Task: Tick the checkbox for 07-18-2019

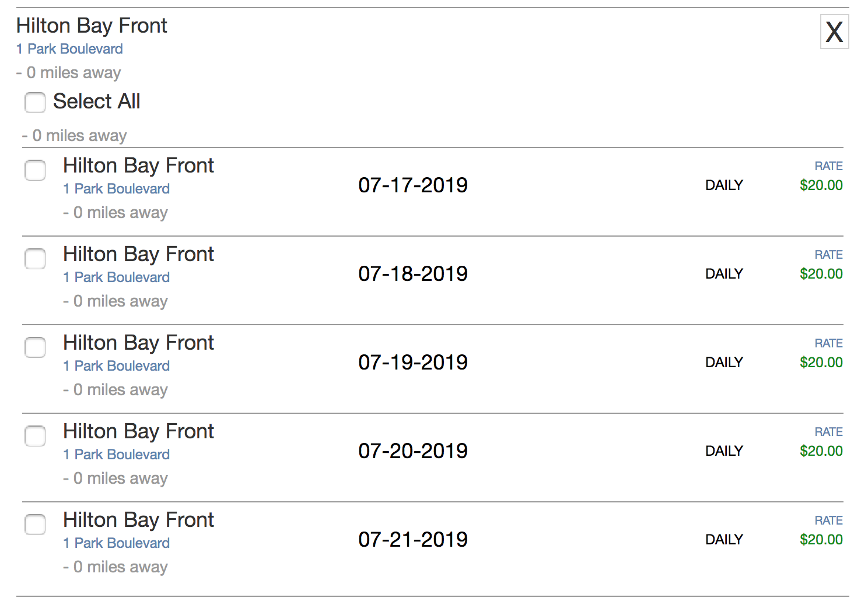Action: point(35,259)
